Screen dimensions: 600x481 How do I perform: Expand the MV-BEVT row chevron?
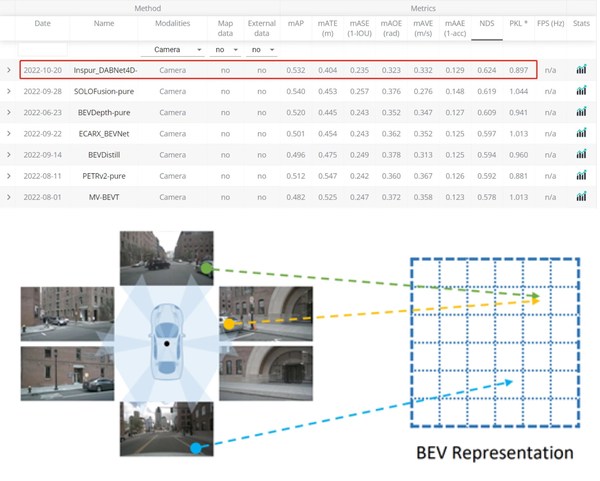9,197
